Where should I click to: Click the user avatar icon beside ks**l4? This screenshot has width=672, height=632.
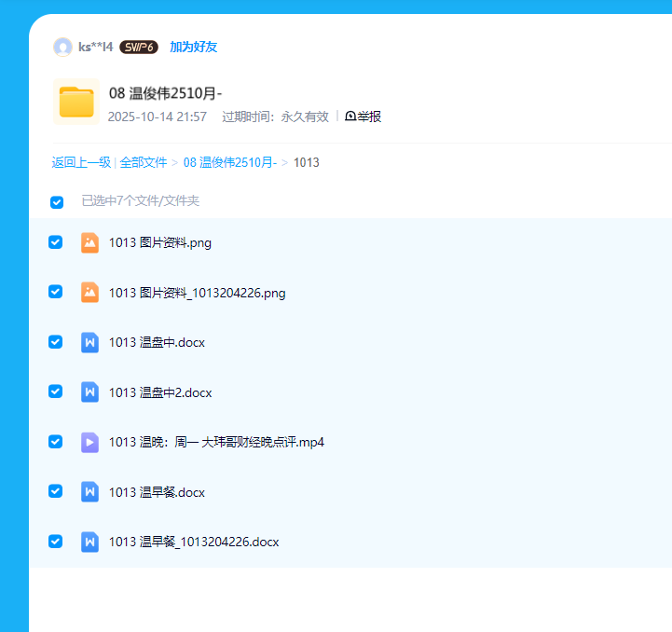(62, 47)
